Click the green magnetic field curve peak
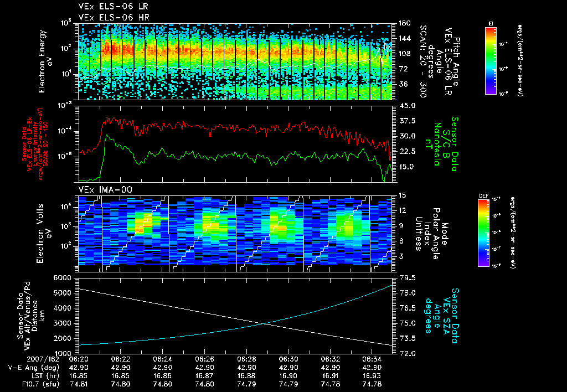 (x=106, y=135)
